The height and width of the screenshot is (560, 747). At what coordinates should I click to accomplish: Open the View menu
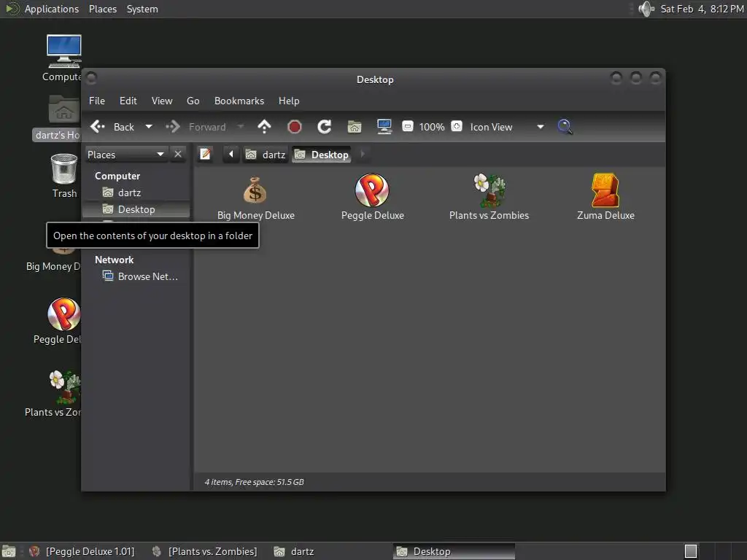point(162,101)
